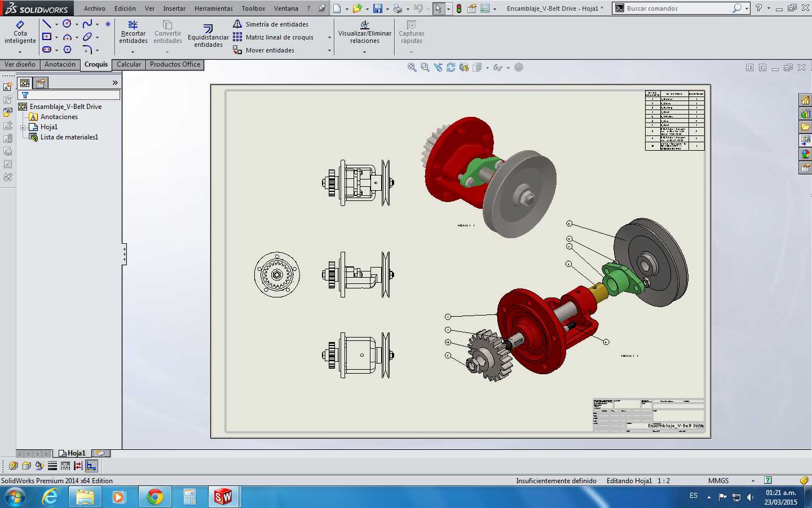Image resolution: width=812 pixels, height=508 pixels.
Task: Open Internet Explorer from the taskbar
Action: [x=50, y=497]
